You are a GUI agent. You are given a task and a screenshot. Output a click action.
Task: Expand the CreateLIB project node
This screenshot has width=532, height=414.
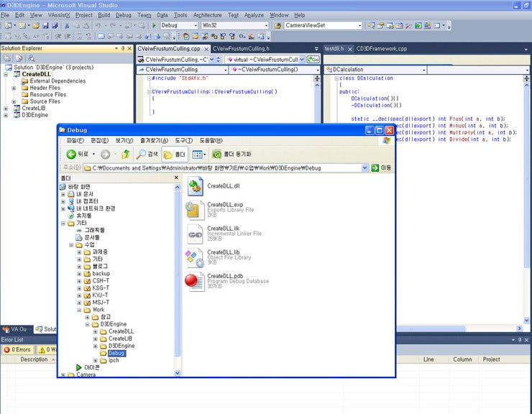[6, 109]
